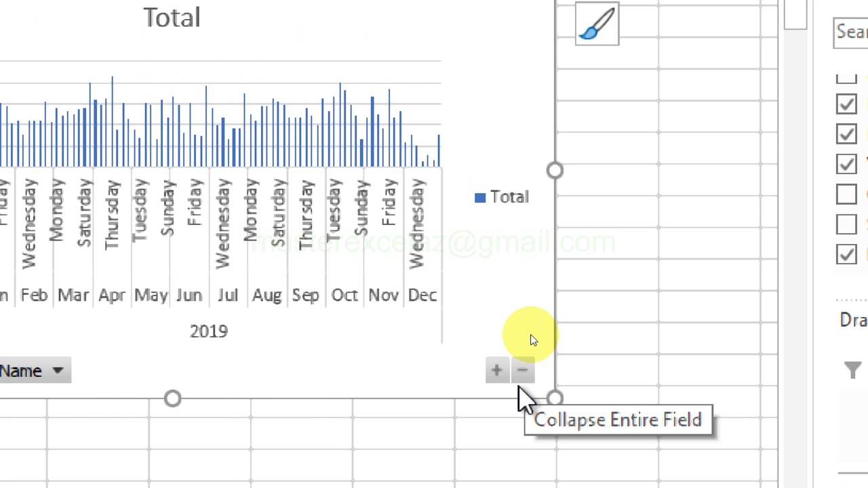Select the Total legend label
This screenshot has height=488, width=868.
(509, 197)
